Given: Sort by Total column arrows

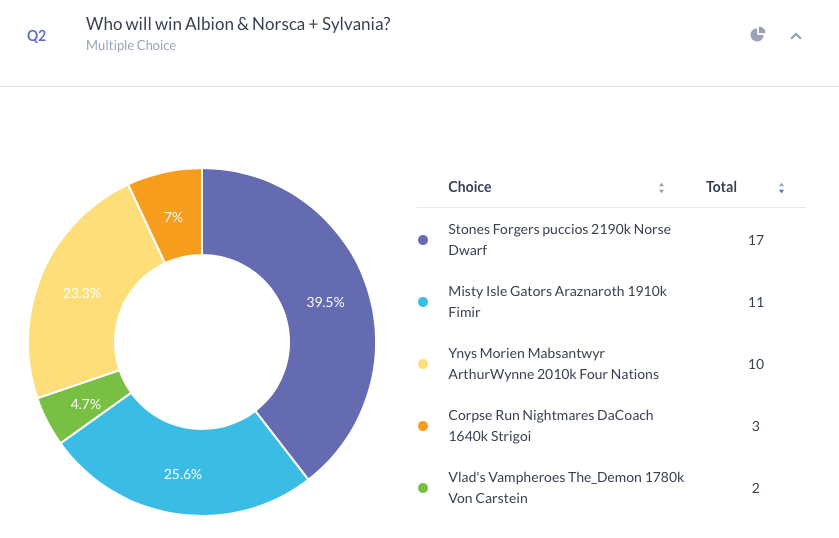Looking at the screenshot, I should 781,188.
